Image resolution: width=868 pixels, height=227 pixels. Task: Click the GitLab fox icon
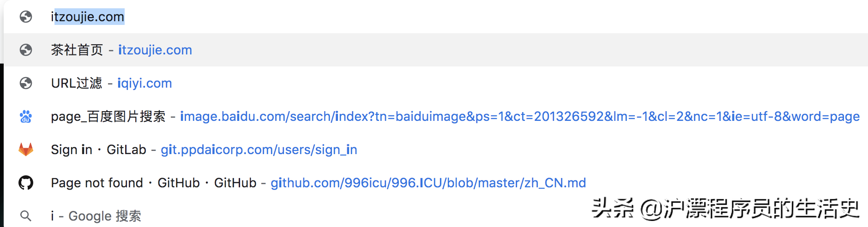[26, 149]
